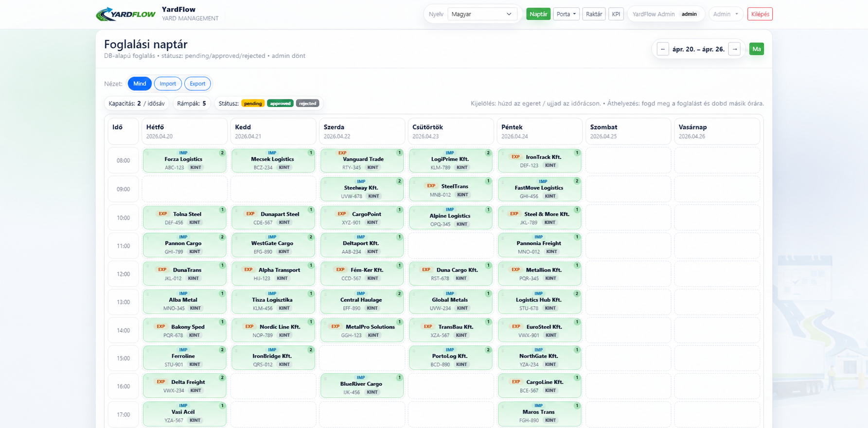Go to previous week arrow

point(663,49)
